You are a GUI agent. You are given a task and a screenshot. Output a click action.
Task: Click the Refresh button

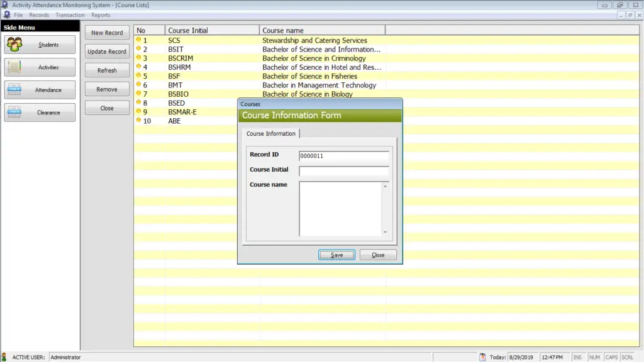[x=106, y=70]
